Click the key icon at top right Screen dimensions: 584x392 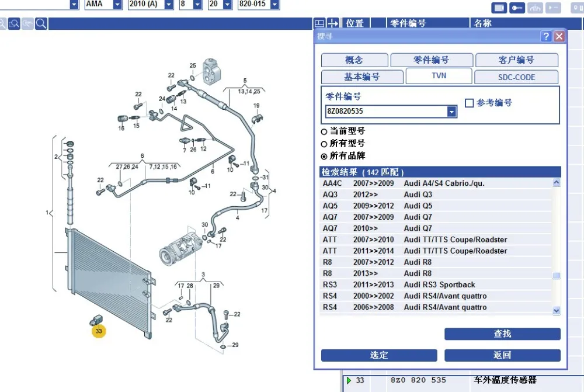pyautogui.click(x=517, y=8)
